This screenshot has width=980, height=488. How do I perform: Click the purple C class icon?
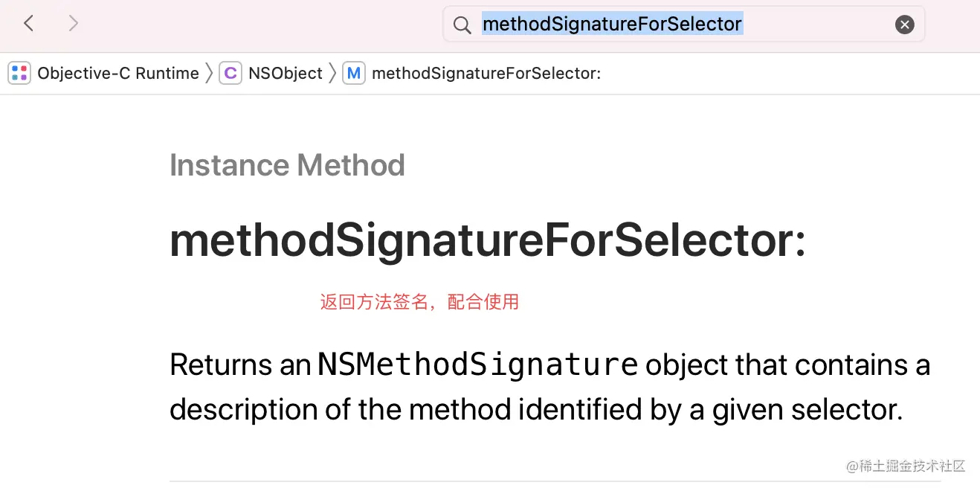tap(231, 73)
